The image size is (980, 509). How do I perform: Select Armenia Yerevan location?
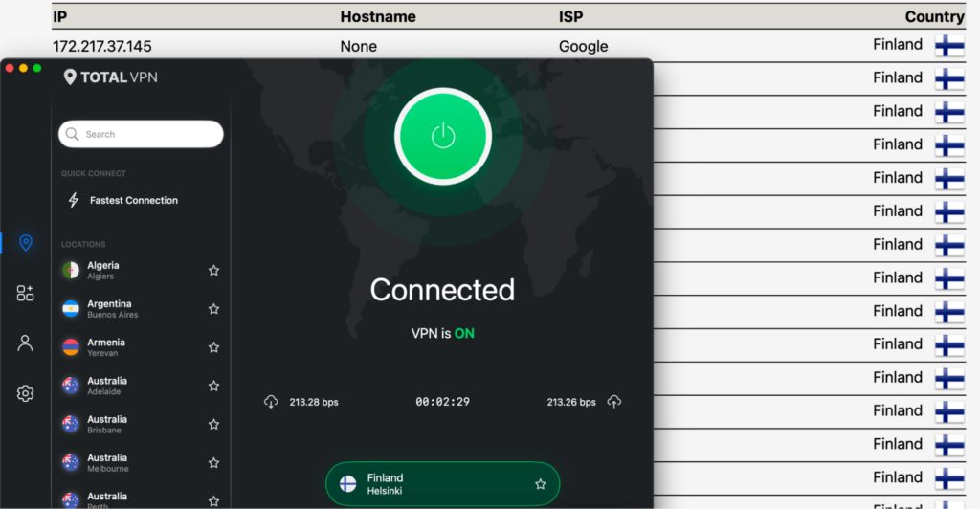tap(141, 347)
